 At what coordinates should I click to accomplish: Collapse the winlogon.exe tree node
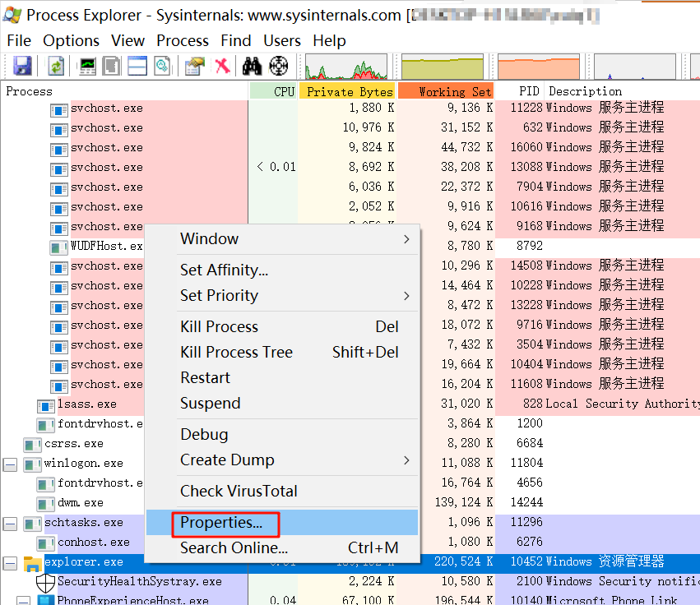[10, 464]
